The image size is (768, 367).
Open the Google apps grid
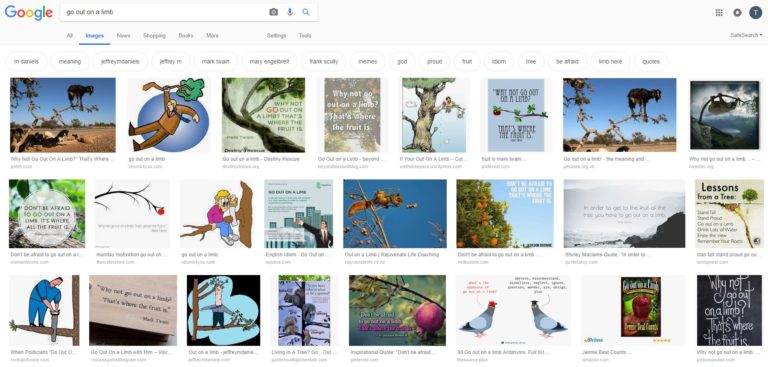[719, 13]
